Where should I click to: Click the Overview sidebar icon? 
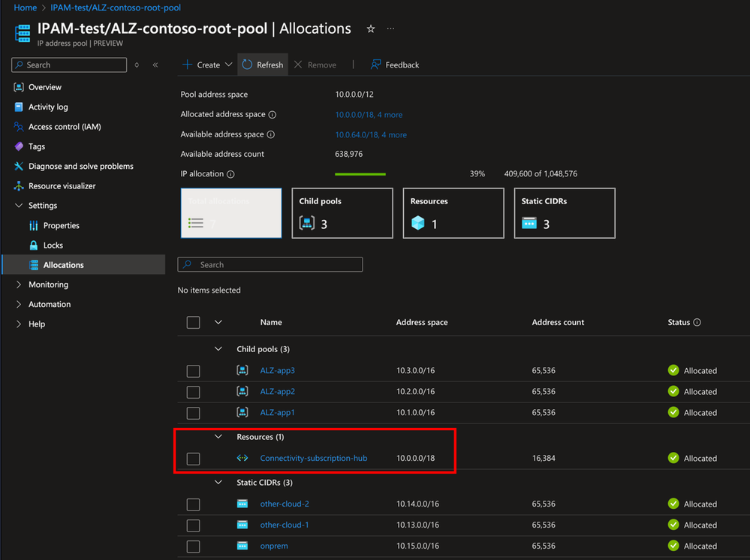[19, 87]
